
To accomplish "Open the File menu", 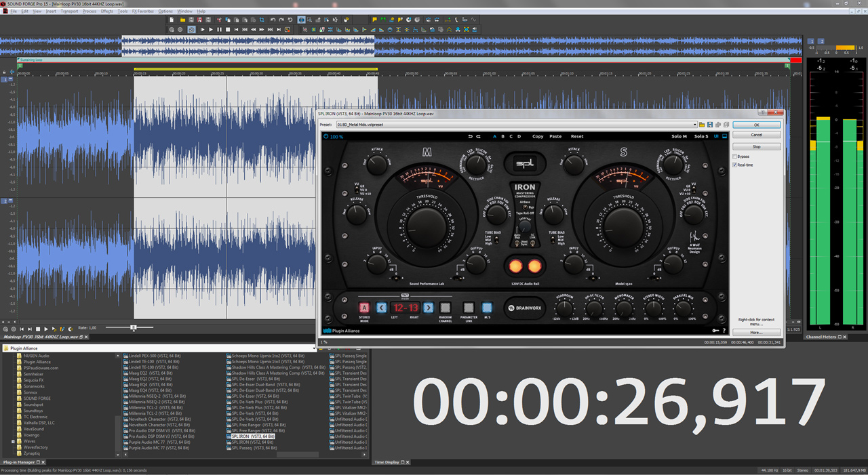I will coord(14,12).
